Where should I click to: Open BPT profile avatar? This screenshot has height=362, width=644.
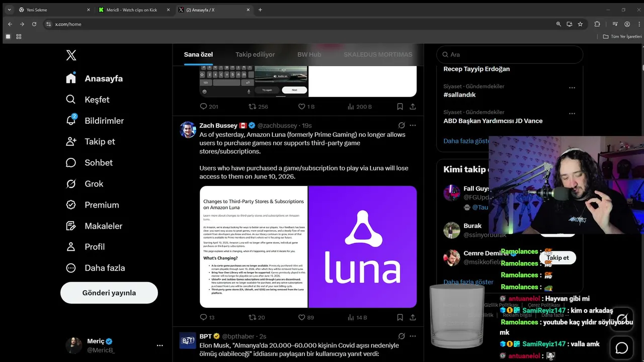(188, 340)
